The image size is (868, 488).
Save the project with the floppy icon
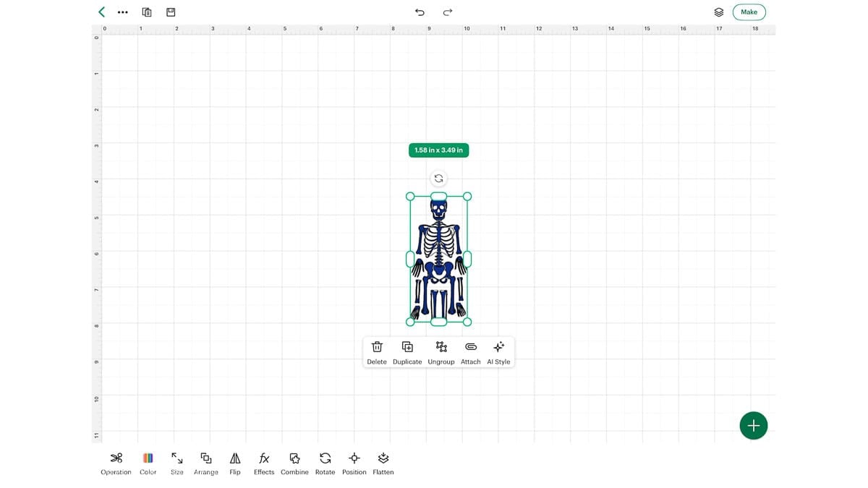[x=171, y=12]
